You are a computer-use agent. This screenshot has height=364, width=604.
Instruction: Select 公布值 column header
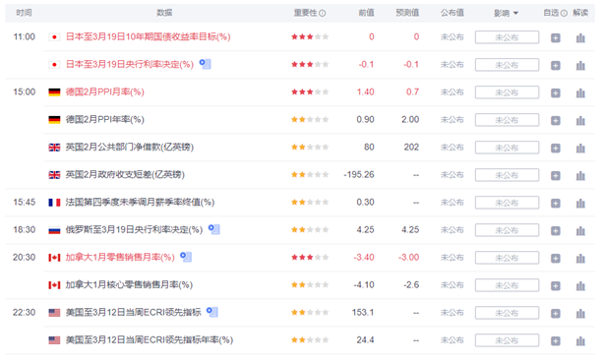pyautogui.click(x=453, y=13)
